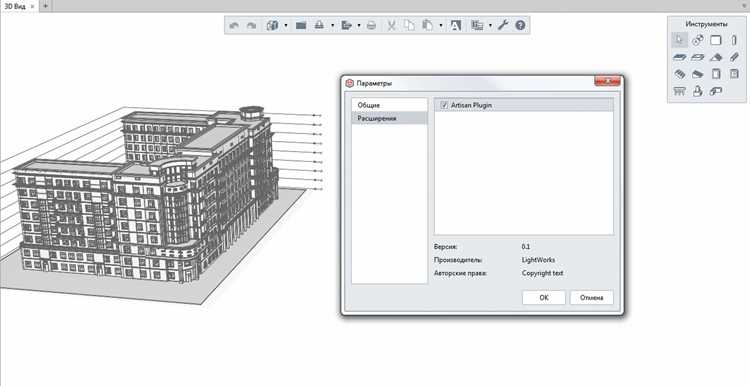The image size is (750, 386).
Task: Click the OK button
Action: click(x=544, y=298)
